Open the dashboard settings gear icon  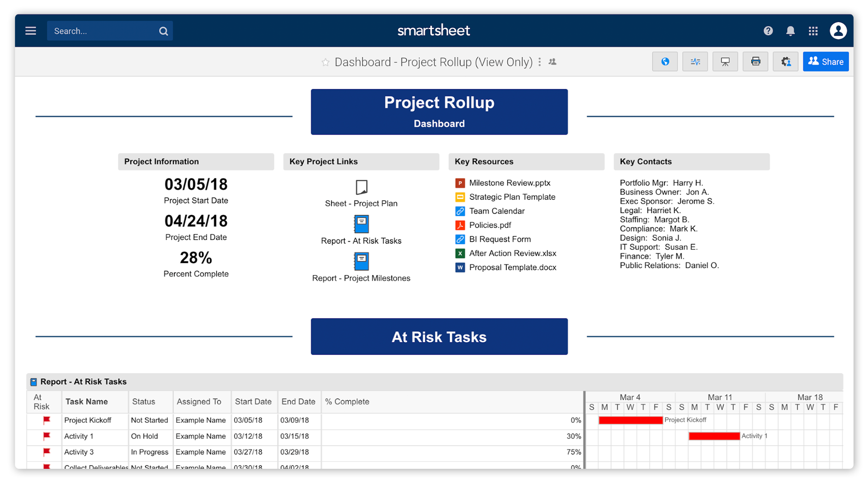(x=786, y=62)
